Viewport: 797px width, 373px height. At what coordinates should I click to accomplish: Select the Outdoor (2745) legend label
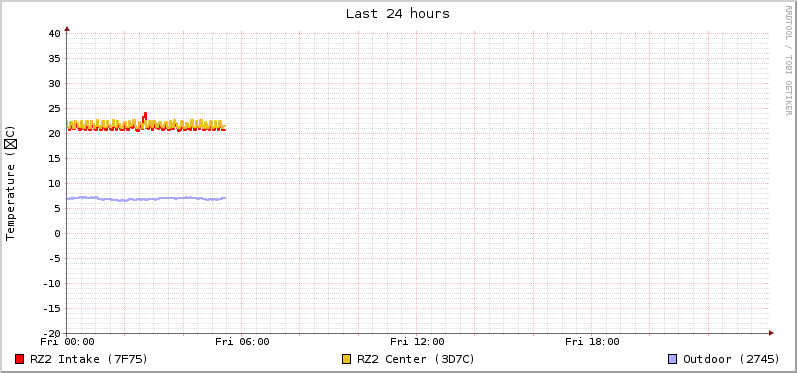731,359
